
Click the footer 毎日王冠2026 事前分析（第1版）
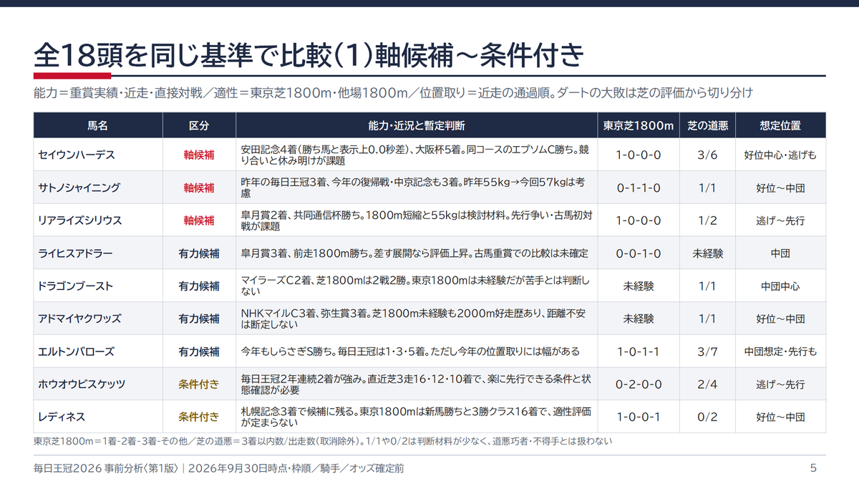[x=105, y=469]
